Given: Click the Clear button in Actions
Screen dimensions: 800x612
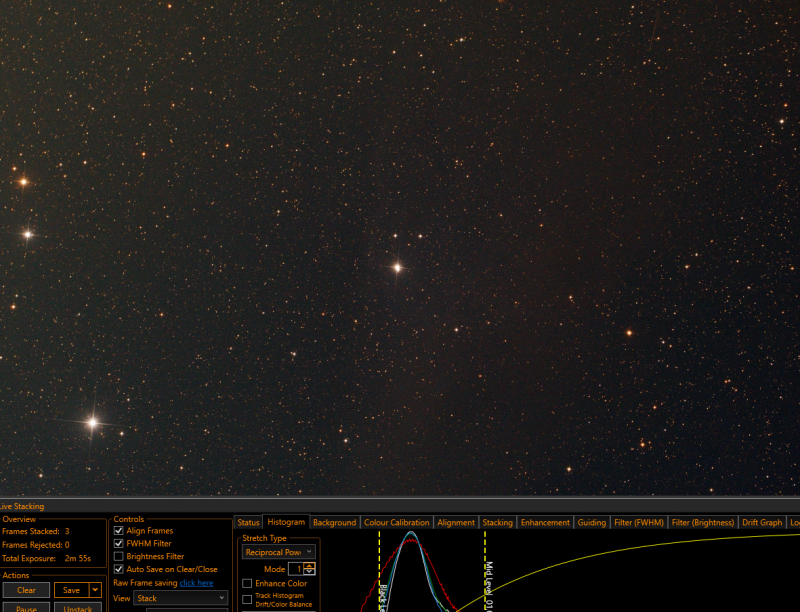Looking at the screenshot, I should tap(27, 590).
